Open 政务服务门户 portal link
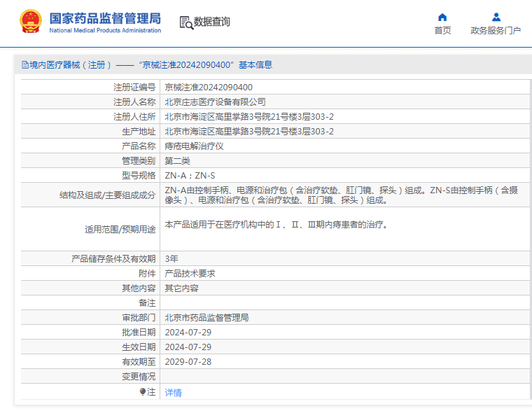 tap(496, 31)
